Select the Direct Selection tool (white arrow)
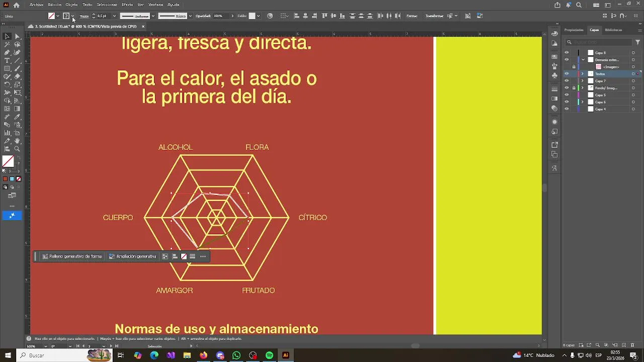Screen dimensions: 644x362 point(17,36)
